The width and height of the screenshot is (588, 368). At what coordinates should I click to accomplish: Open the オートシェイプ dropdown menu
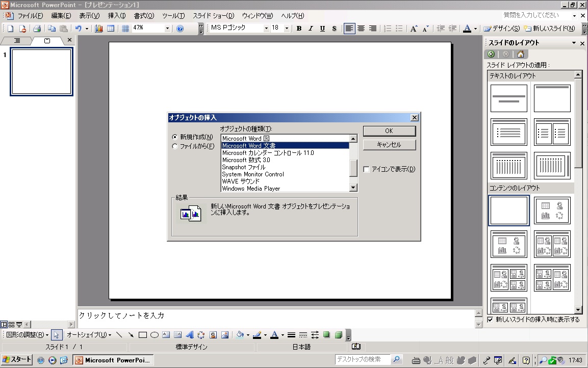point(89,335)
